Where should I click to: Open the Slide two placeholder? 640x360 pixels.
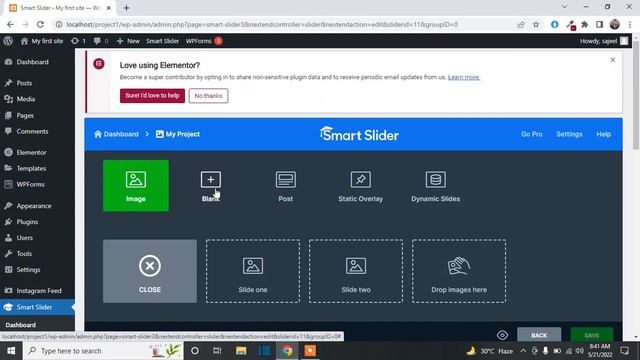[x=356, y=271]
